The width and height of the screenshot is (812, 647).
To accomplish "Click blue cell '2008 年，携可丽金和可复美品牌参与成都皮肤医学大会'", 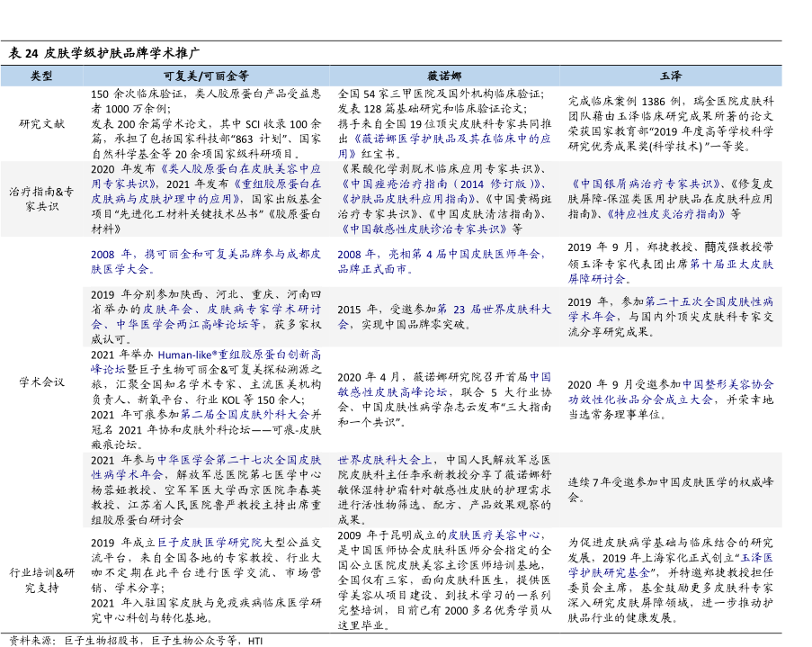I will tap(206, 262).
